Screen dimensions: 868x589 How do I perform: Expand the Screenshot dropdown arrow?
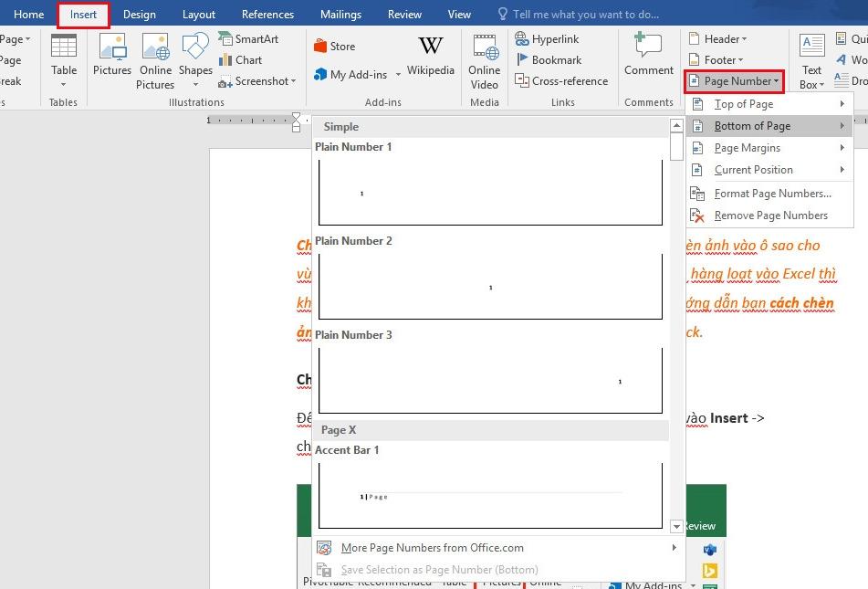[x=293, y=81]
